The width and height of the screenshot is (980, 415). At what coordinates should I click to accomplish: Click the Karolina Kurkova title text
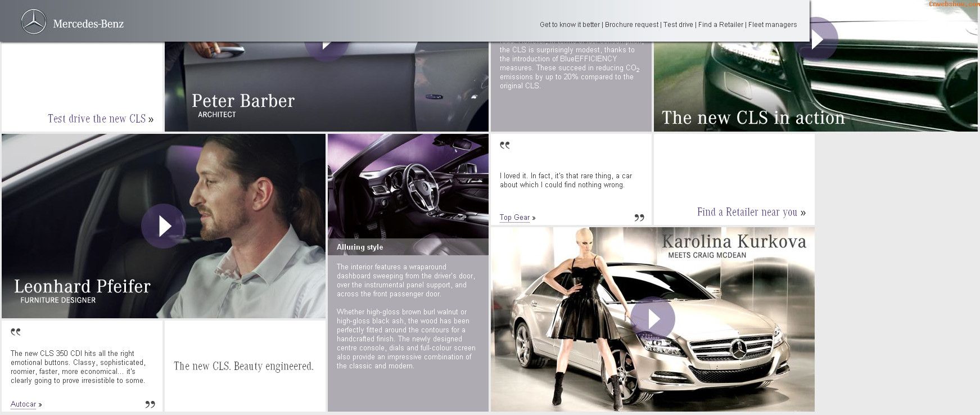click(734, 241)
